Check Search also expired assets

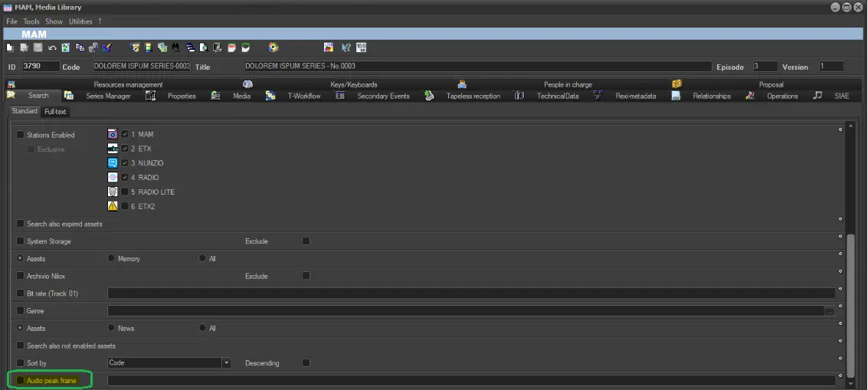point(21,224)
